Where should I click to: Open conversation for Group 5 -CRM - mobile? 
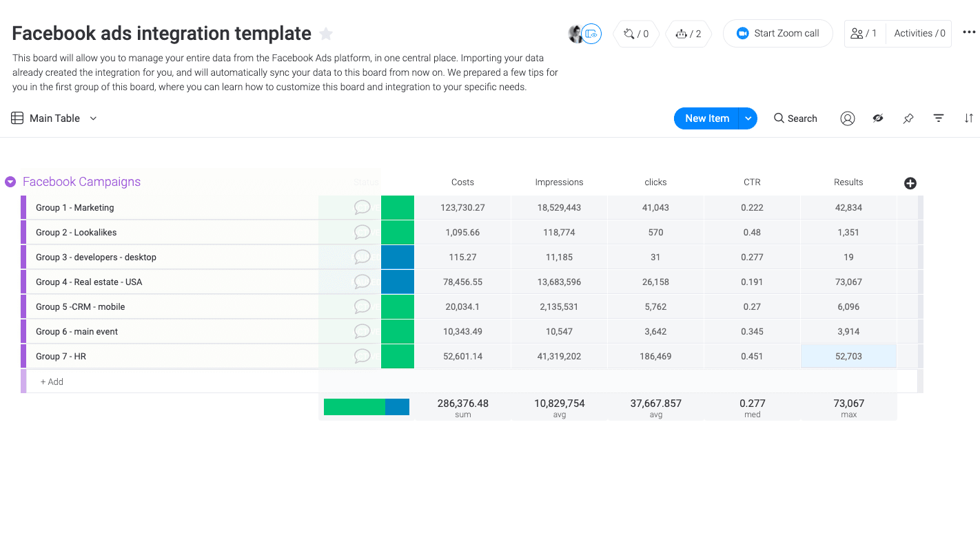tap(362, 306)
